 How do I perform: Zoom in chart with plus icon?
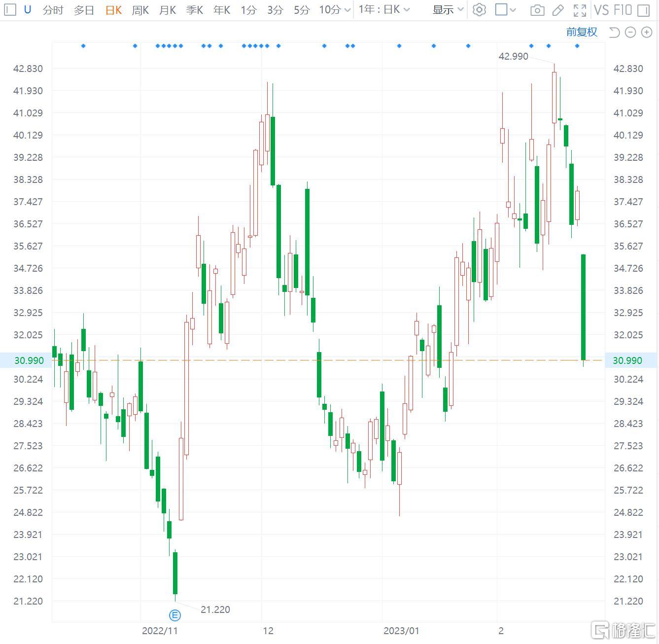click(647, 33)
